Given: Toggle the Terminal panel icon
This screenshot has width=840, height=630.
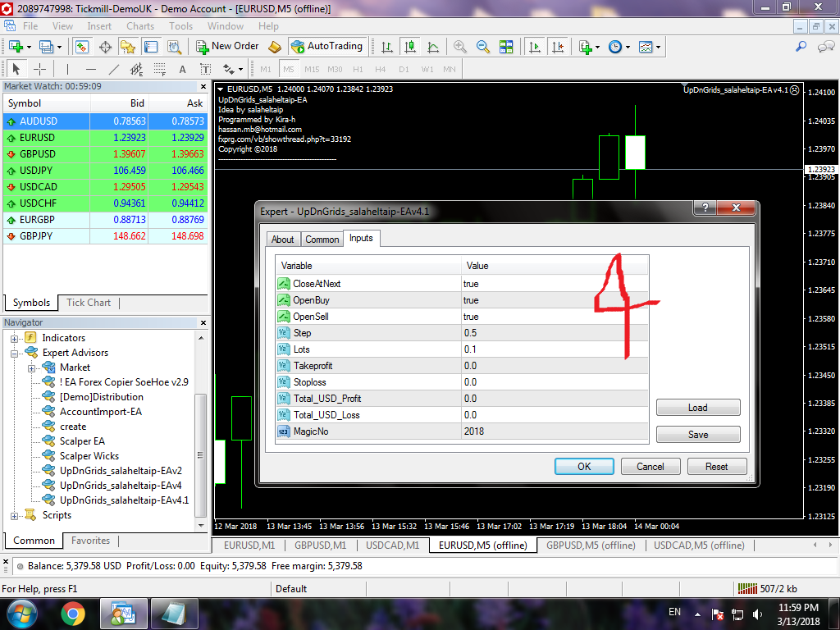Looking at the screenshot, I should 151,47.
